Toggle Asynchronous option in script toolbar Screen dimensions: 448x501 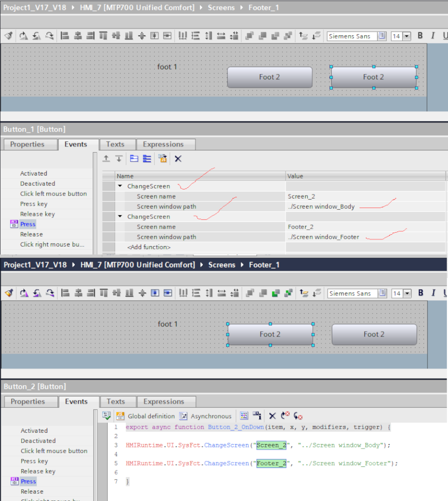(x=205, y=416)
